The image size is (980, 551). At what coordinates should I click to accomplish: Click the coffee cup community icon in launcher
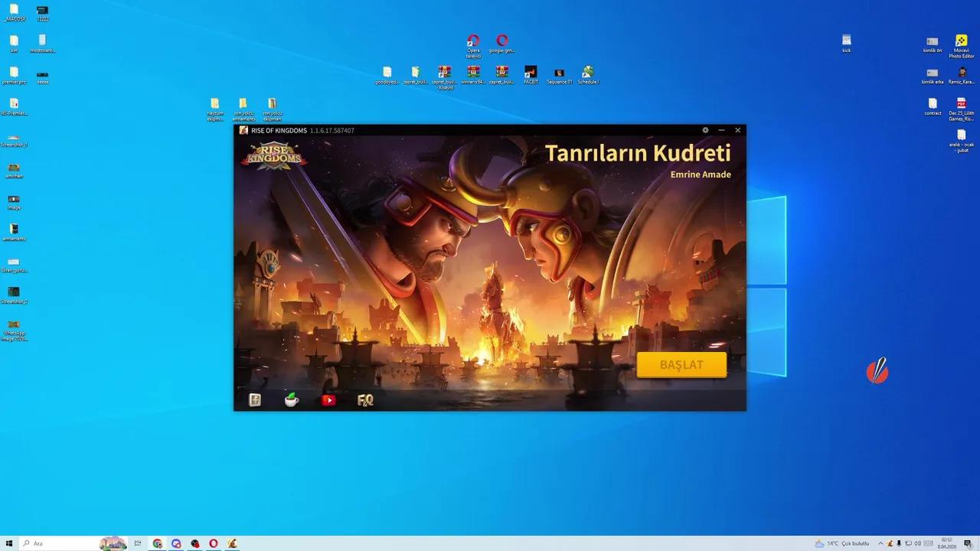[291, 399]
